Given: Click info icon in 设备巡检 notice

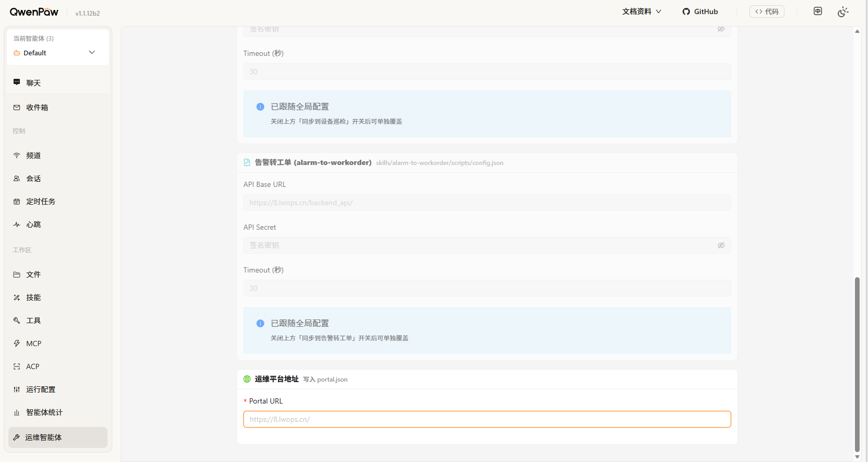Looking at the screenshot, I should point(260,106).
